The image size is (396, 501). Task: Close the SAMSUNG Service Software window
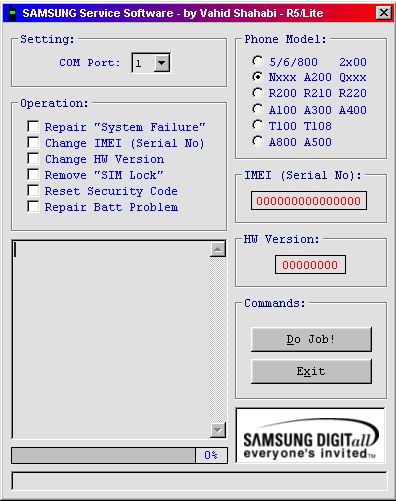(x=383, y=13)
